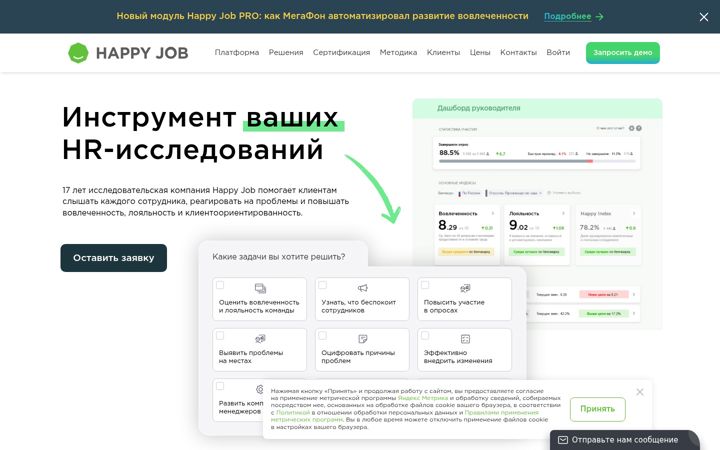Expand the Лояльность card chevron
This screenshot has width=720, height=450.
coord(563,214)
